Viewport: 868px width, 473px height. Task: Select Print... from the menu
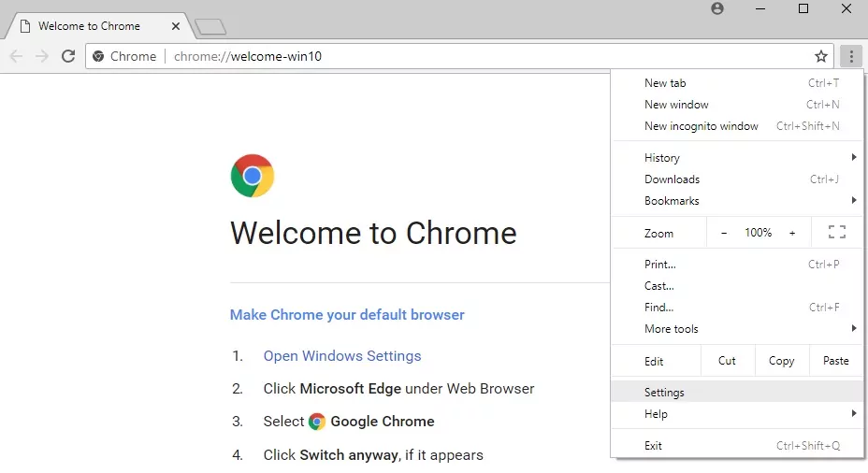pos(737,265)
